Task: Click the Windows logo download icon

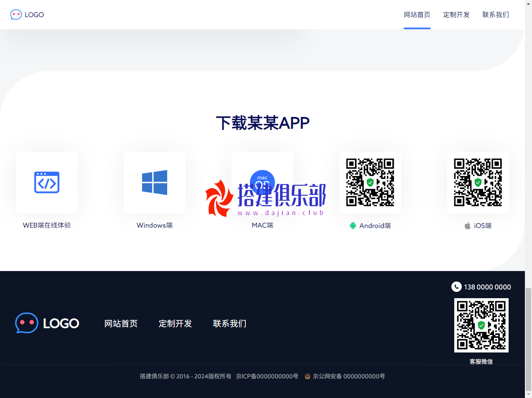Action: coord(155,183)
